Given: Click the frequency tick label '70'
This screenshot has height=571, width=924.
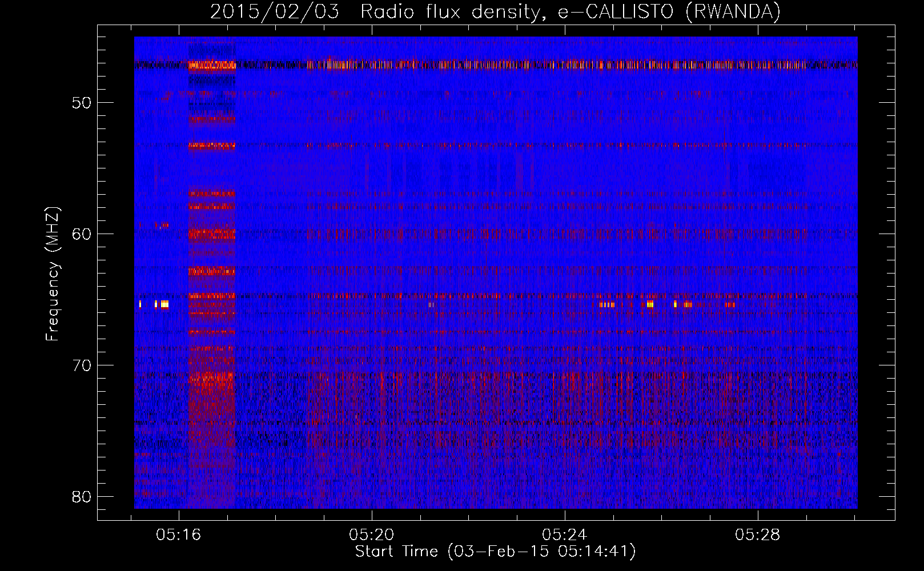Looking at the screenshot, I should (82, 365).
